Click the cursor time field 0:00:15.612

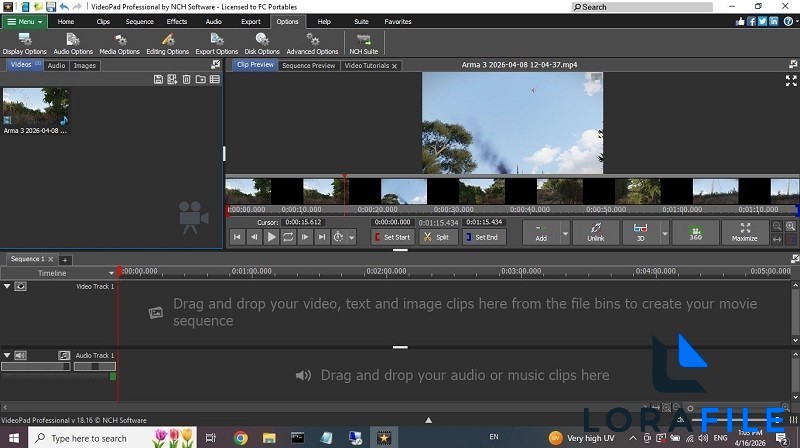tap(303, 222)
